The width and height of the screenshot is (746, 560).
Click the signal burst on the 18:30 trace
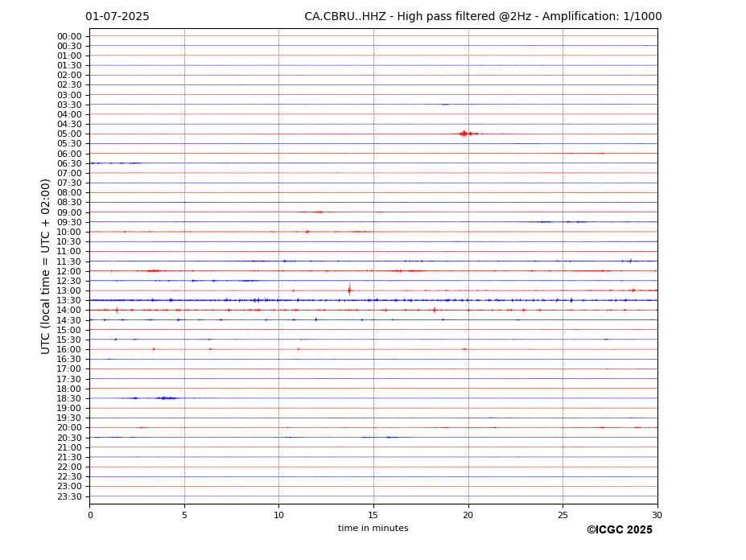pyautogui.click(x=166, y=397)
